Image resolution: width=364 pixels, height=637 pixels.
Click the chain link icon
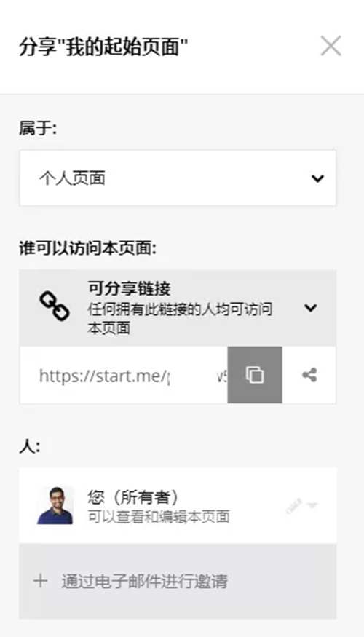(x=55, y=307)
